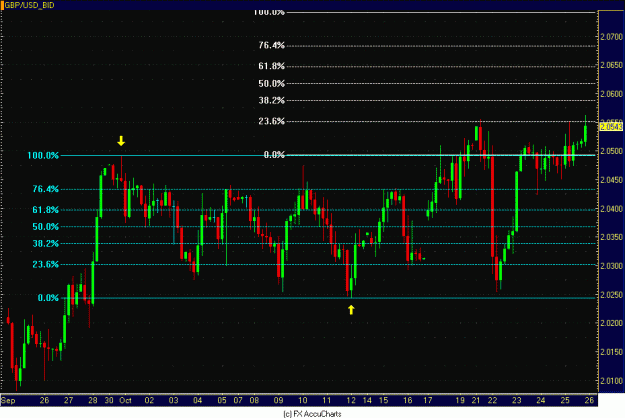Click date axis label 16
The width and height of the screenshot is (625, 418).
pos(407,400)
